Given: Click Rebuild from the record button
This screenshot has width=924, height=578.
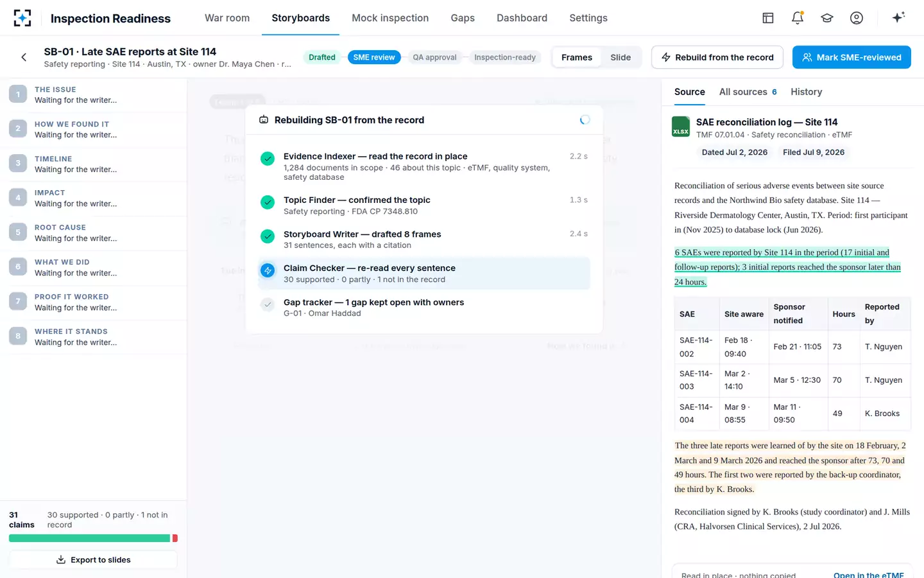Looking at the screenshot, I should pos(717,57).
